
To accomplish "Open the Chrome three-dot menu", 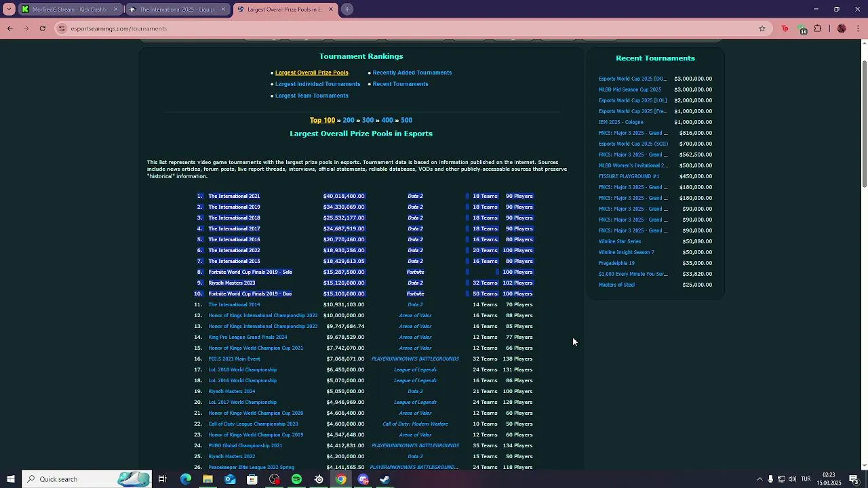I will (x=859, y=28).
